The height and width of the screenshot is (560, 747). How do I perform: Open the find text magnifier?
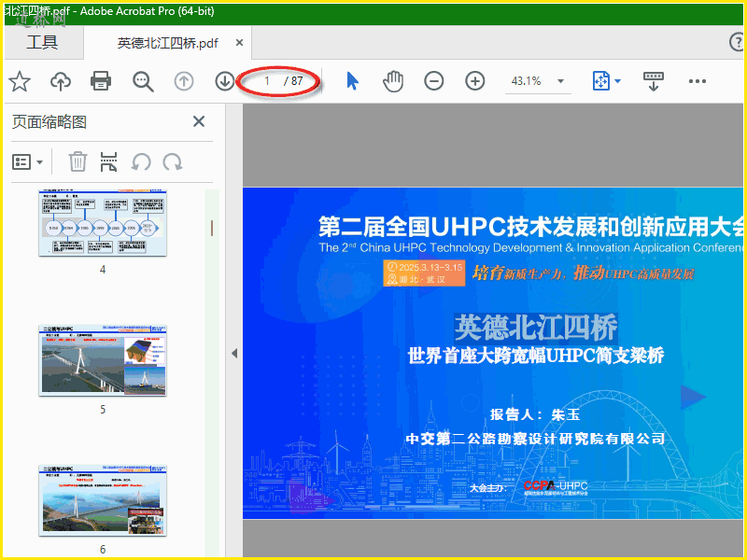[143, 82]
